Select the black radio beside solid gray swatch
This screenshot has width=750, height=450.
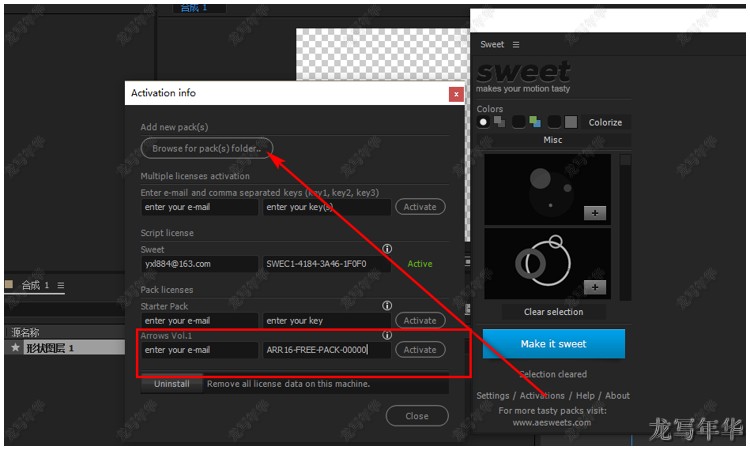click(x=554, y=122)
